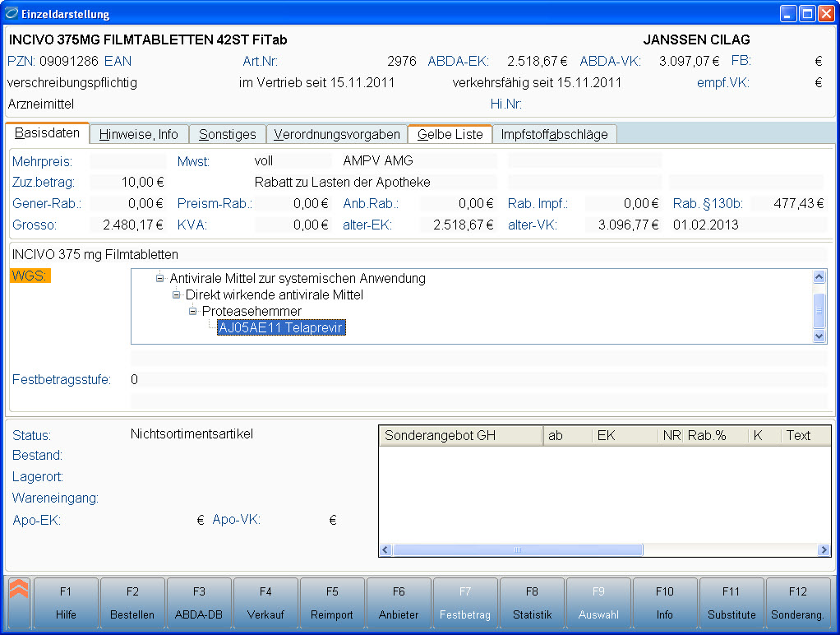The image size is (840, 635).
Task: Click the ab column header
Action: tap(567, 435)
